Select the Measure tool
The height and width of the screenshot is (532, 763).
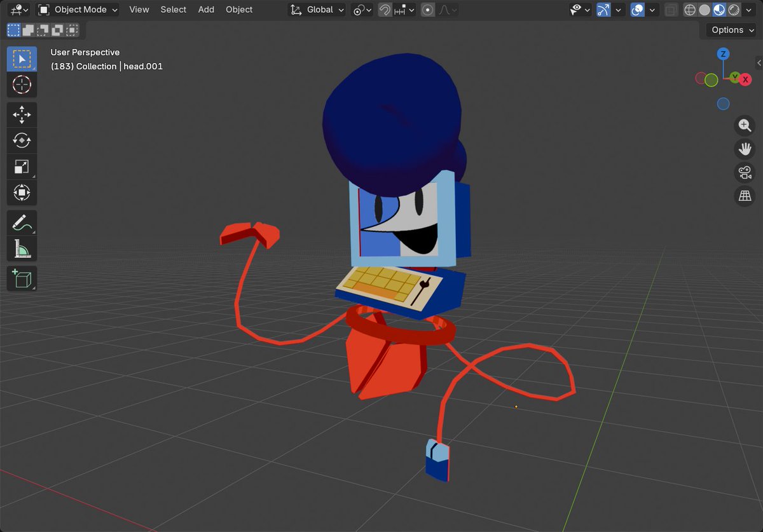point(22,249)
